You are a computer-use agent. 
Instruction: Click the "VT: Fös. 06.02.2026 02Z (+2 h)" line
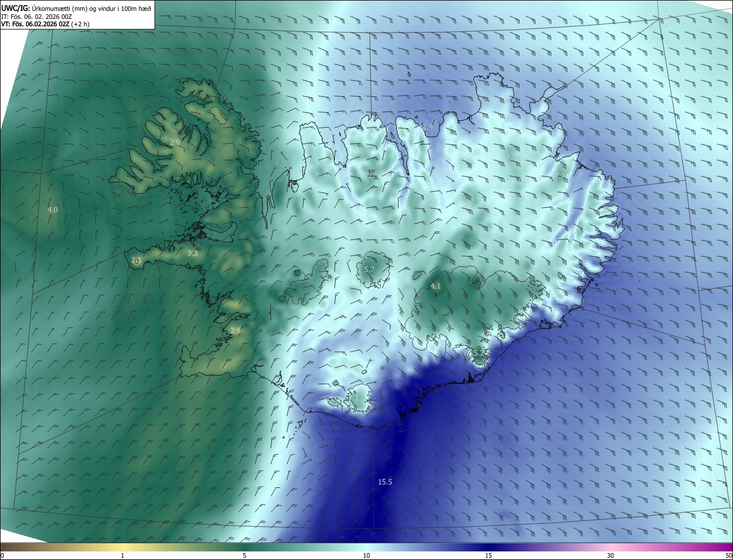coord(45,24)
